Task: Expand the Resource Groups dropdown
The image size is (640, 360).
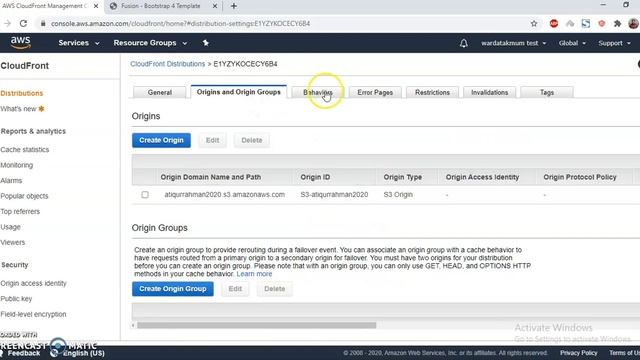Action: 150,43
